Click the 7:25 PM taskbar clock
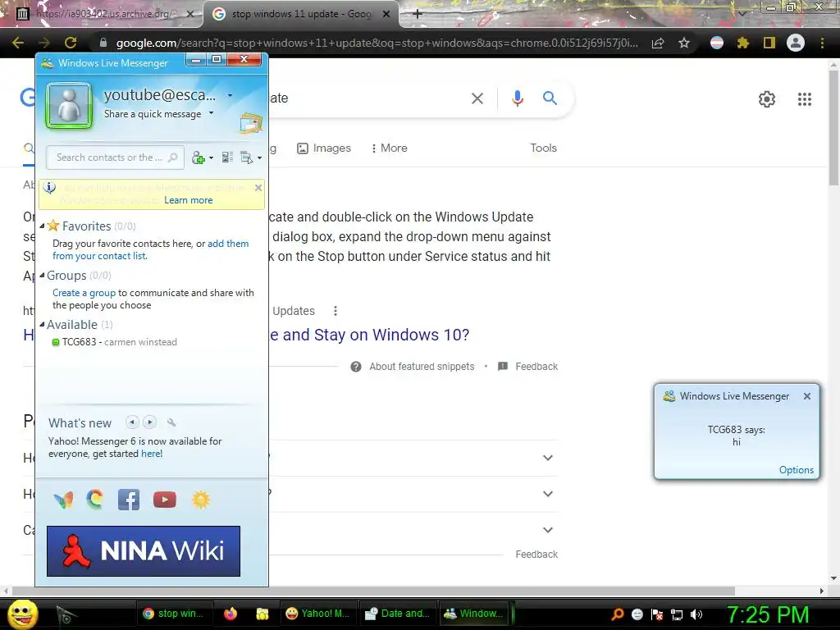Screen dimensions: 840x630 [768, 614]
